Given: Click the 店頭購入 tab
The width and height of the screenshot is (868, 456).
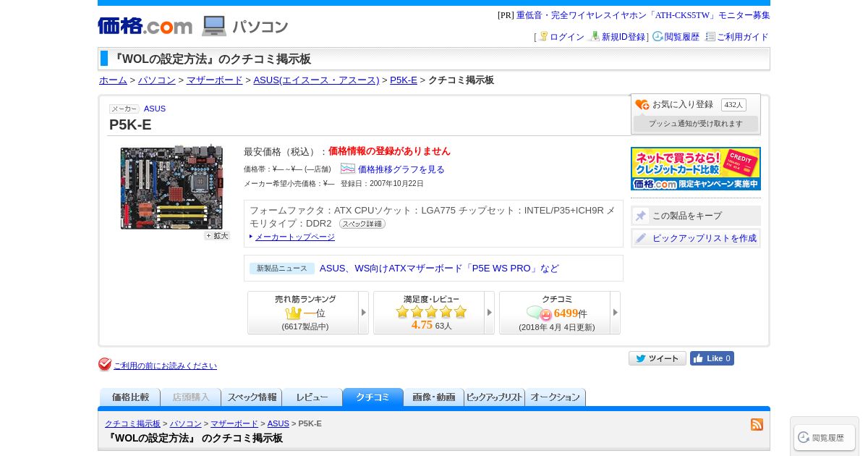Looking at the screenshot, I should pyautogui.click(x=191, y=397).
